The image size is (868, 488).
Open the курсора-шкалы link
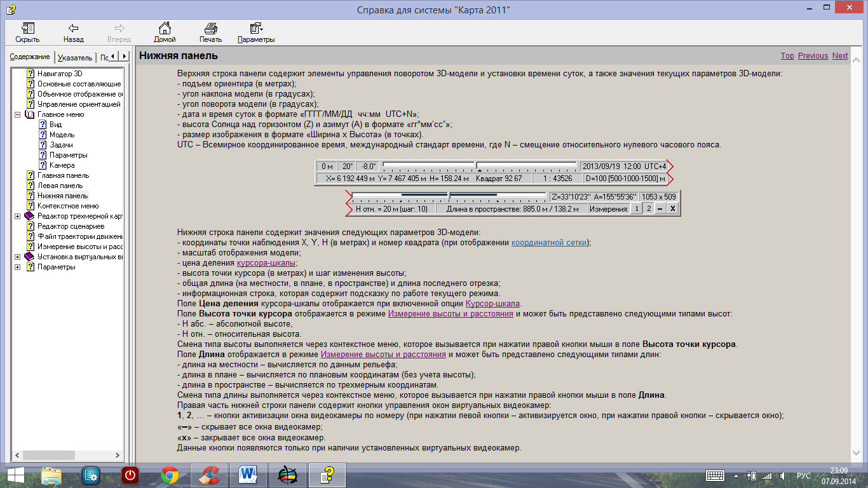pyautogui.click(x=266, y=263)
